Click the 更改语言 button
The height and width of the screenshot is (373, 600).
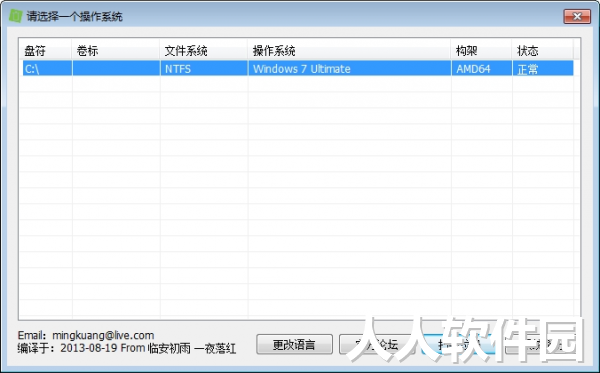294,345
